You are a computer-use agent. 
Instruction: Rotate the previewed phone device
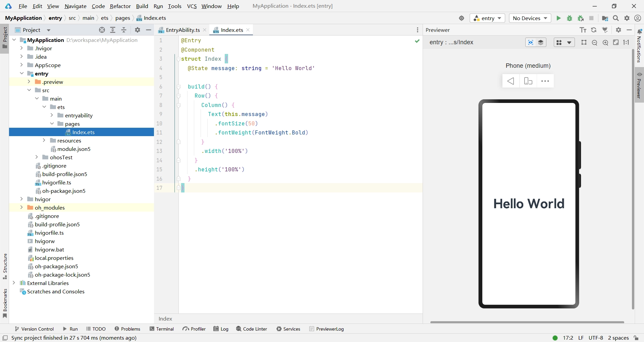528,81
